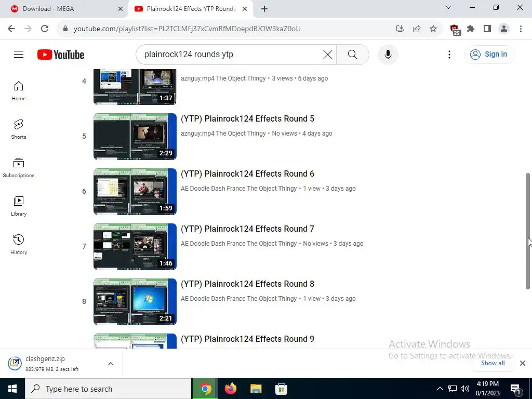Play the Round 5 thumbnail with 2:29 duration

click(135, 137)
